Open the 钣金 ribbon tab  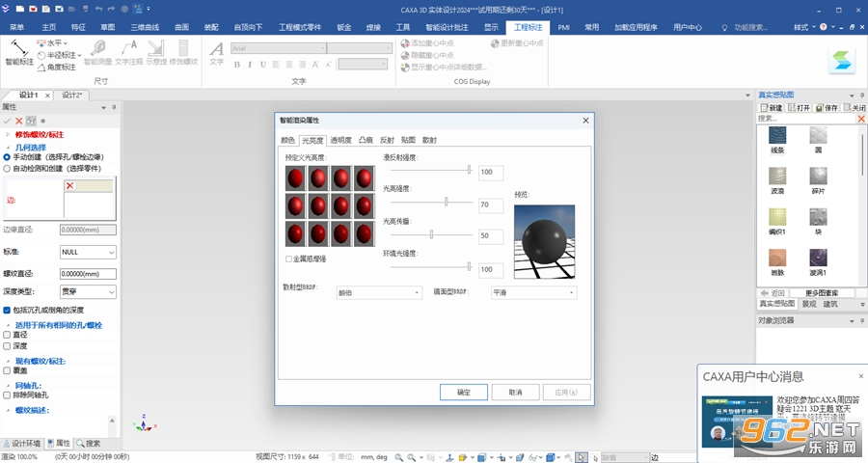[343, 27]
